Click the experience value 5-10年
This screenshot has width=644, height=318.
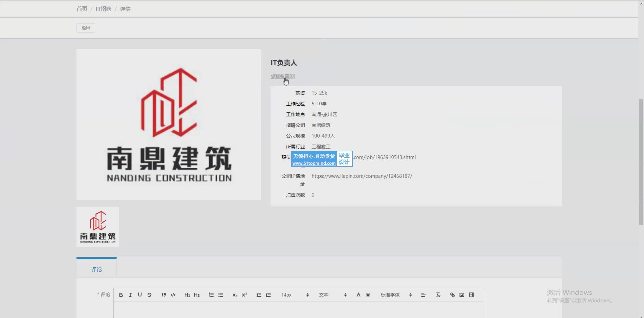(x=319, y=104)
